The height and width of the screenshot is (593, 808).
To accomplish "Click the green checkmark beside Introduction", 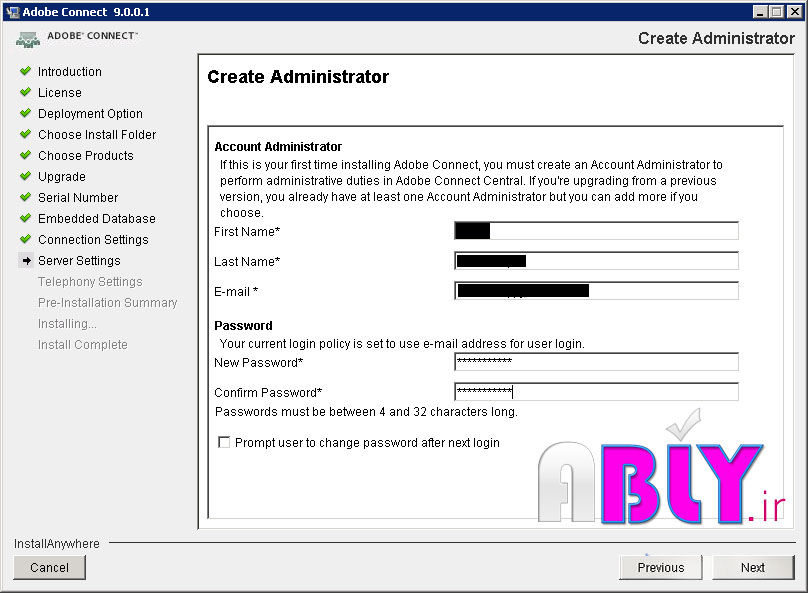I will pos(25,71).
